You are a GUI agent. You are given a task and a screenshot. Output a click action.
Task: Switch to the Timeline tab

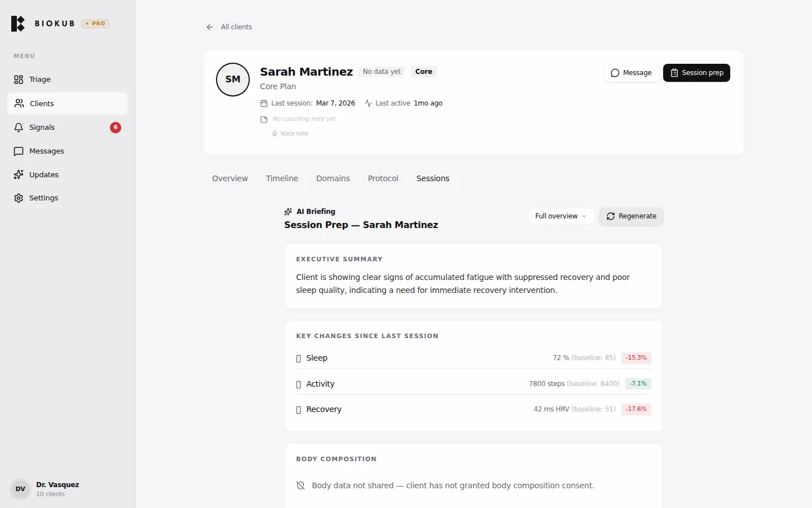pos(282,178)
